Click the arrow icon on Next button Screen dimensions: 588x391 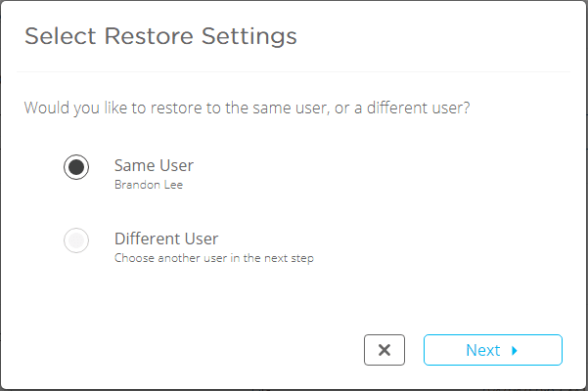(515, 350)
